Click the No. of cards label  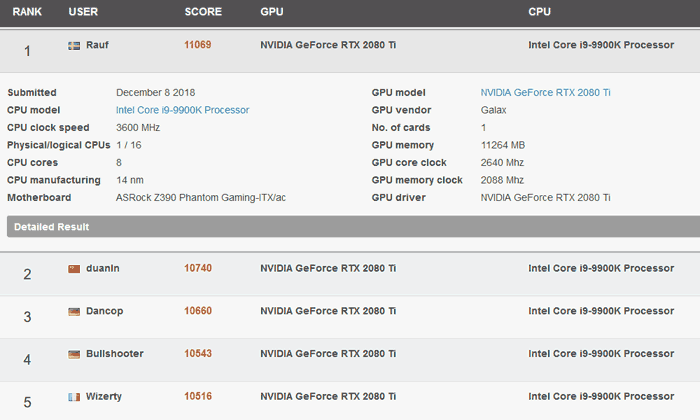click(x=401, y=128)
